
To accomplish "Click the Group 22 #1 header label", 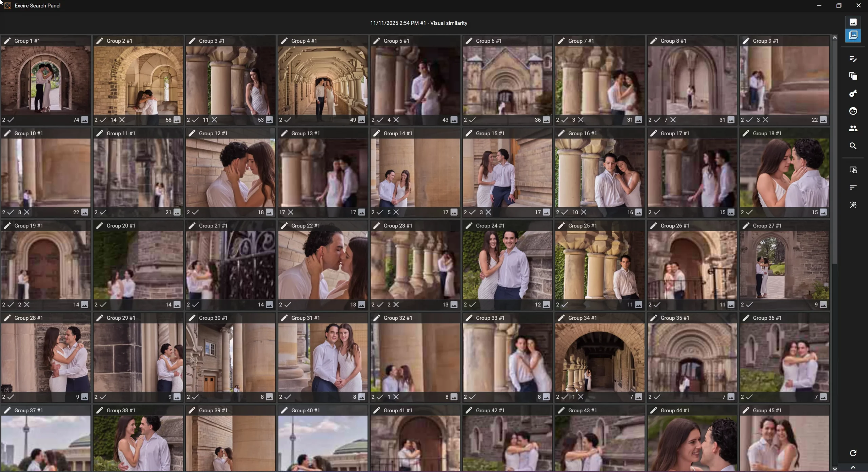I will 305,225.
